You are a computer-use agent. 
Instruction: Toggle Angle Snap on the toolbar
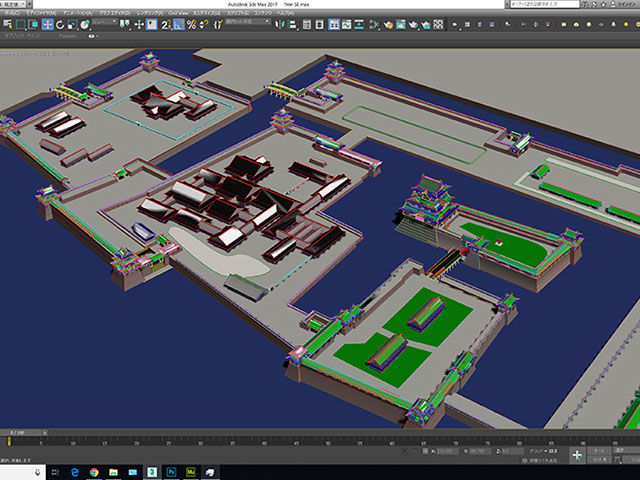point(177,24)
